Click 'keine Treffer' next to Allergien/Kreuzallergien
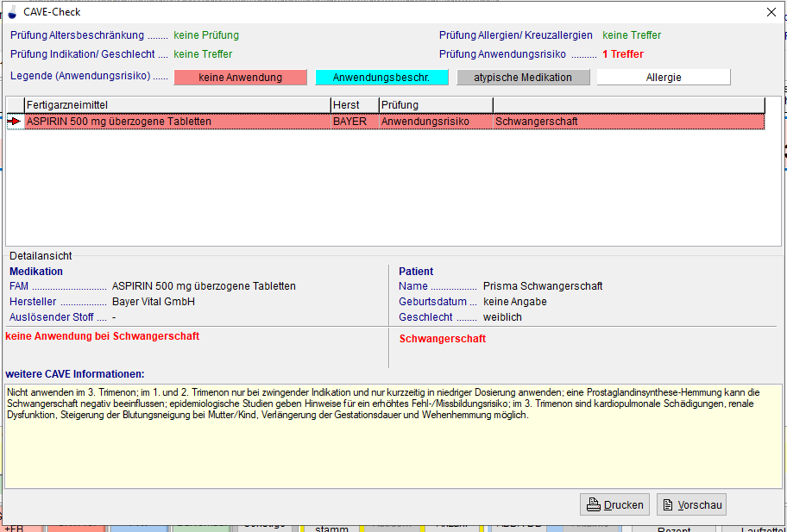 (x=632, y=35)
